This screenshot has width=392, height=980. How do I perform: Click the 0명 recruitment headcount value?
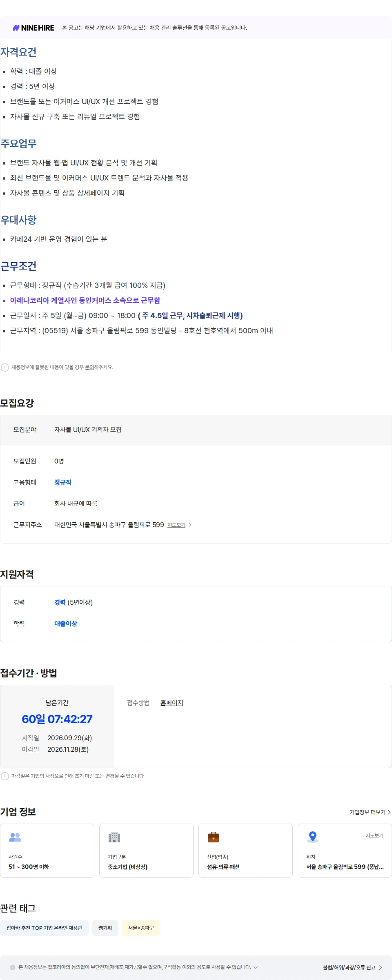[x=59, y=461]
